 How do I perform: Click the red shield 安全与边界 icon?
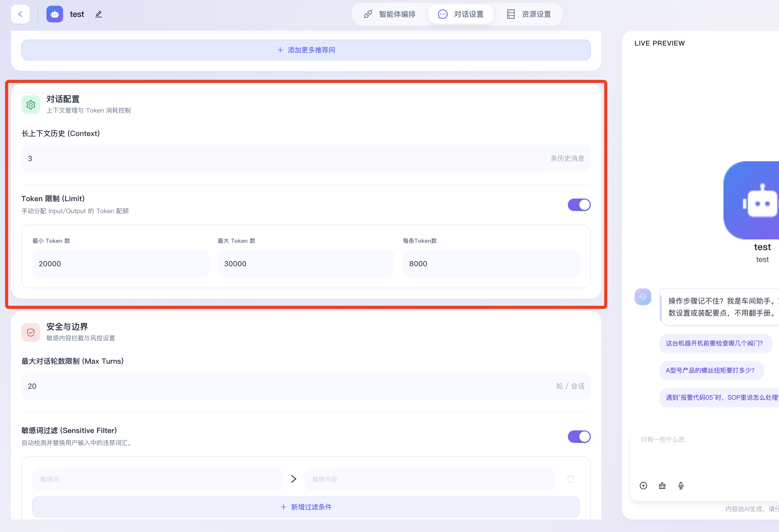(31, 332)
